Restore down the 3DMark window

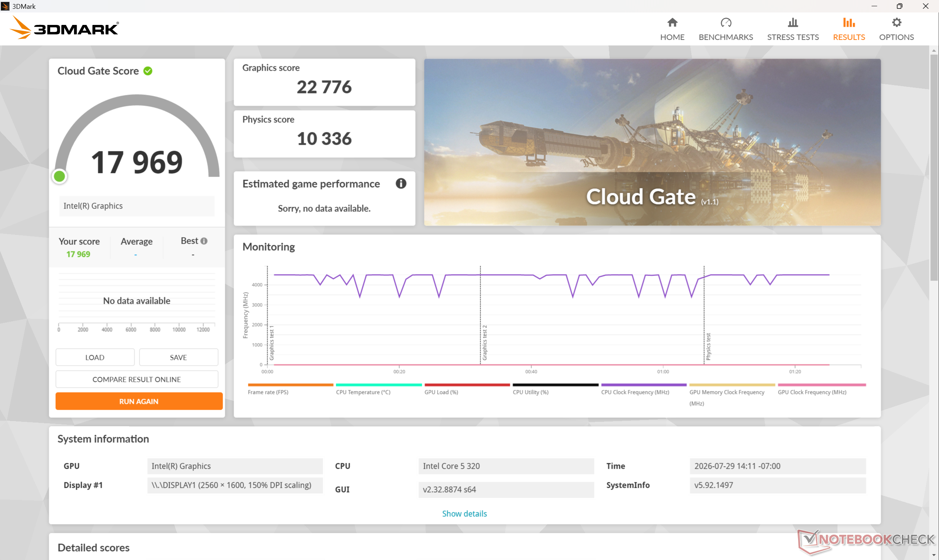[899, 6]
